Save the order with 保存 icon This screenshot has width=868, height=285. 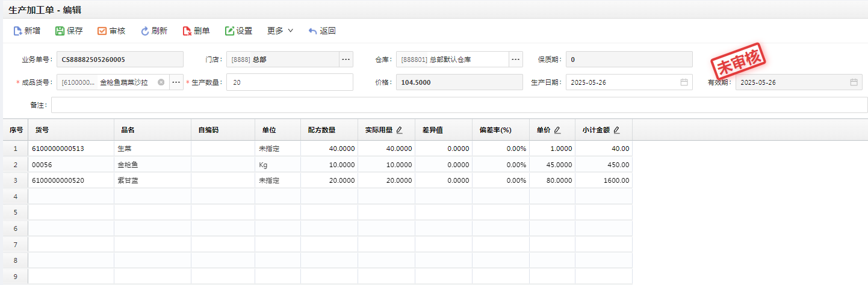tap(60, 31)
